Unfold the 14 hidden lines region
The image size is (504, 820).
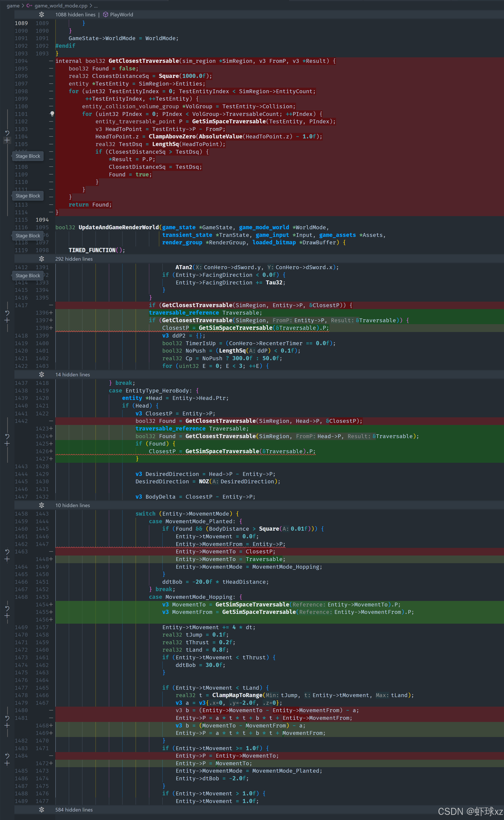click(x=41, y=374)
